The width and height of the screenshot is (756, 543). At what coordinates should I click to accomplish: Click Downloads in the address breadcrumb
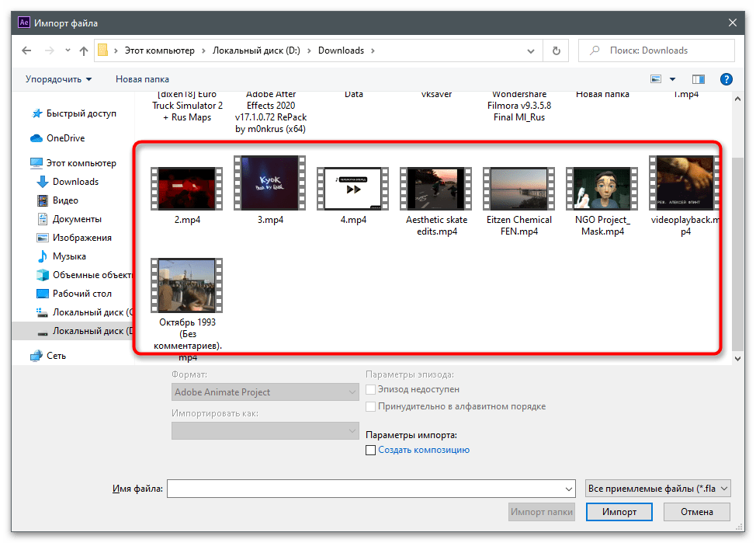pyautogui.click(x=341, y=50)
